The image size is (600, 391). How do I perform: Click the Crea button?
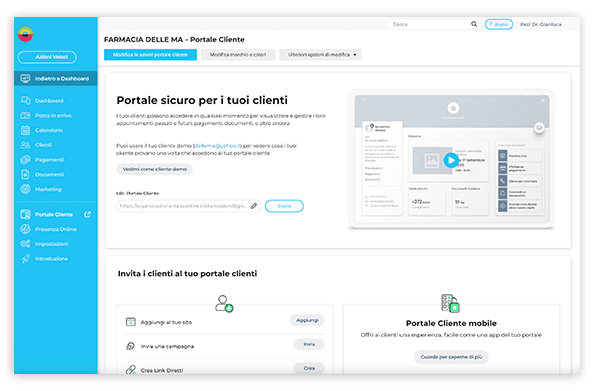coord(309,368)
